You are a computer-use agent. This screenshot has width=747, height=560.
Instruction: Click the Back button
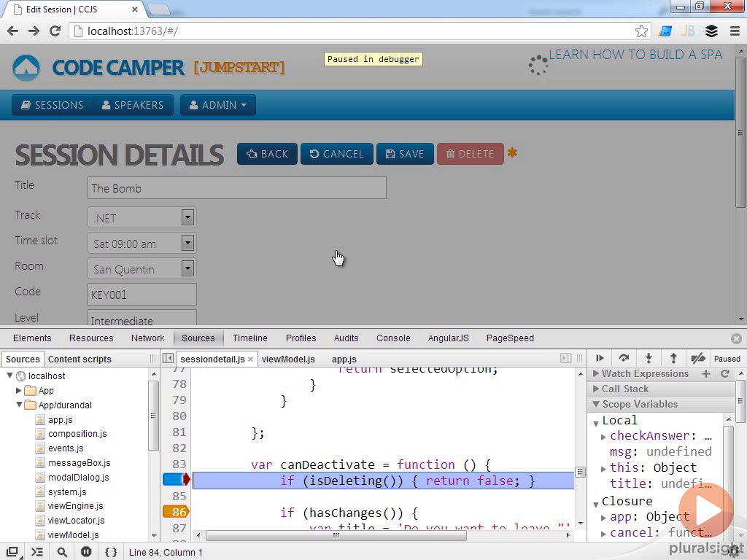[267, 154]
